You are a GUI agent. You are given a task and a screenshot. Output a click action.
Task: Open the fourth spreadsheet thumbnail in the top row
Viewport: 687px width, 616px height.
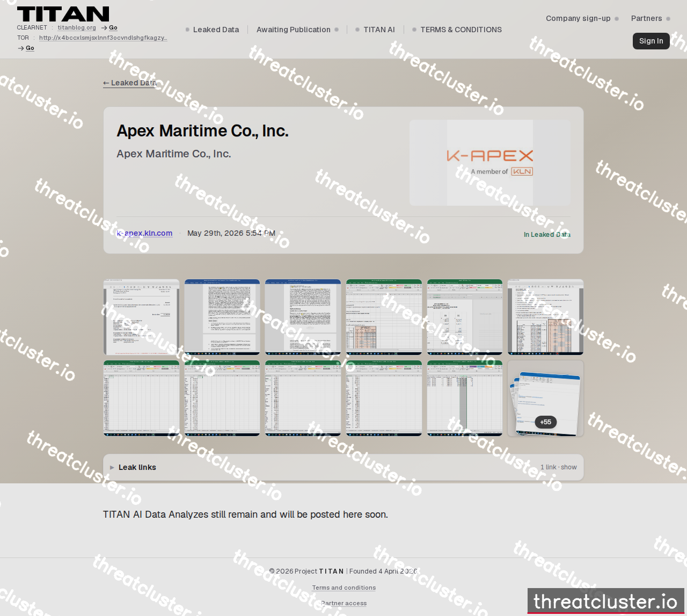(384, 317)
